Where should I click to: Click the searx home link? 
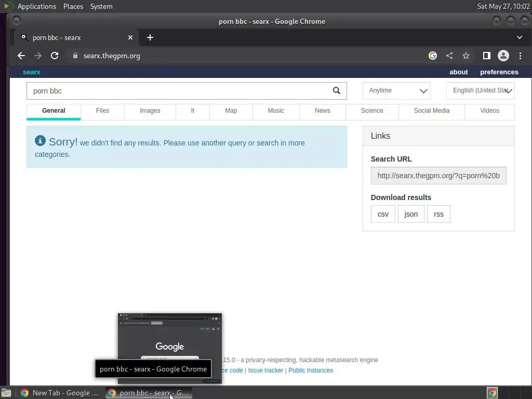tap(32, 72)
